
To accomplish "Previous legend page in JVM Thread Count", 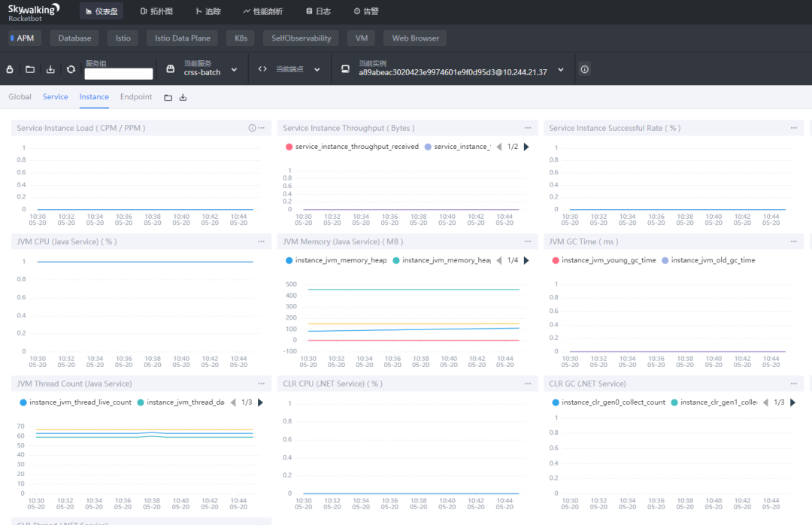I will coord(233,402).
